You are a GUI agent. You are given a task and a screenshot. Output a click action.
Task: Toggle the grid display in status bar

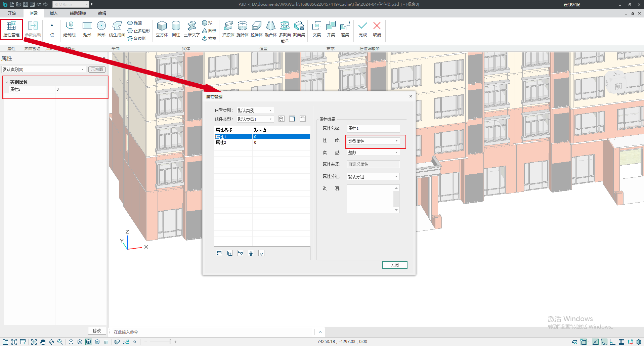tap(621, 342)
